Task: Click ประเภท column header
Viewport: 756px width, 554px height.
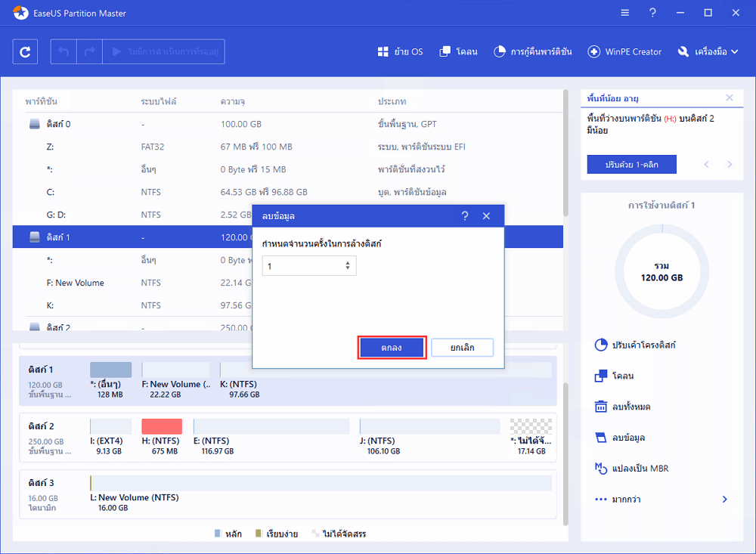Action: (392, 101)
